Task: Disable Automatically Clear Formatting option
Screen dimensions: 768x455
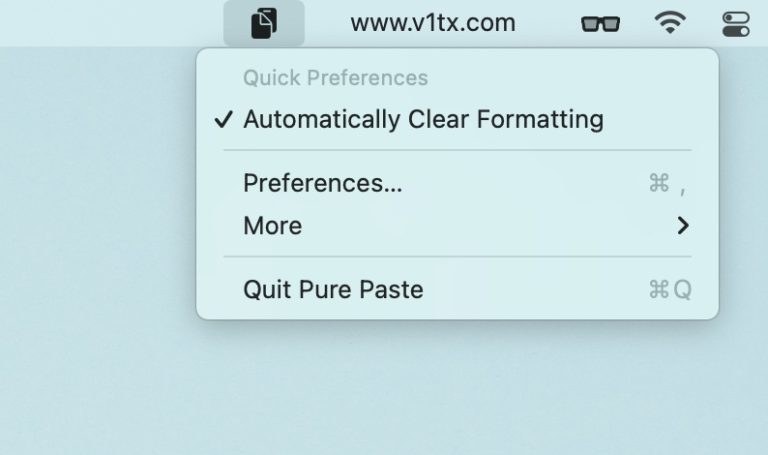Action: point(457,120)
